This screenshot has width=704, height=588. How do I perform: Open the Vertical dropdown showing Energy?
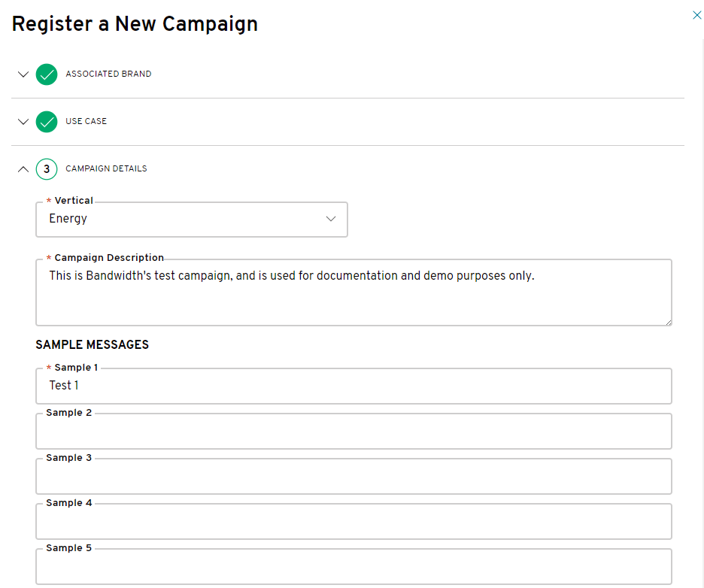coord(192,219)
